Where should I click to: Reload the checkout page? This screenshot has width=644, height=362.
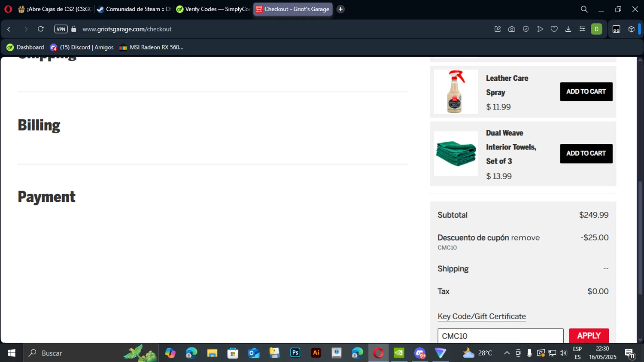(41, 29)
